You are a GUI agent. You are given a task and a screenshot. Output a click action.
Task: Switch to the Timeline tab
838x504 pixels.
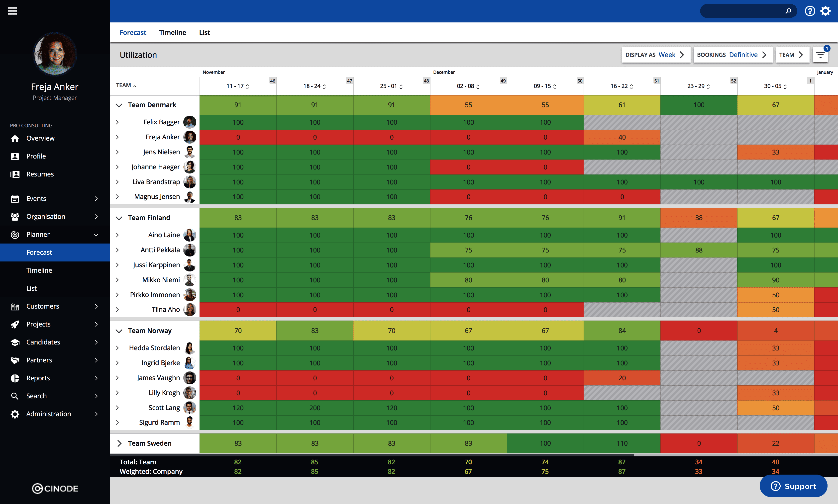pos(172,33)
